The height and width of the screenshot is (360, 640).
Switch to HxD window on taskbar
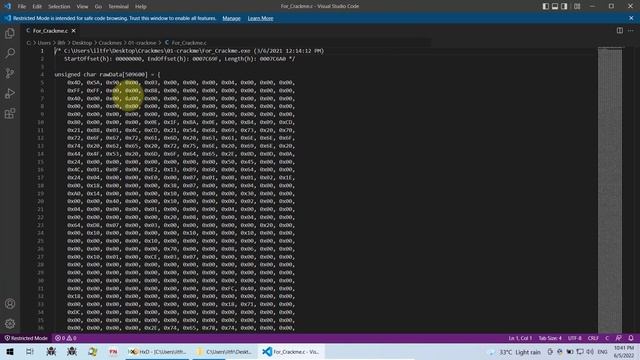[157, 351]
